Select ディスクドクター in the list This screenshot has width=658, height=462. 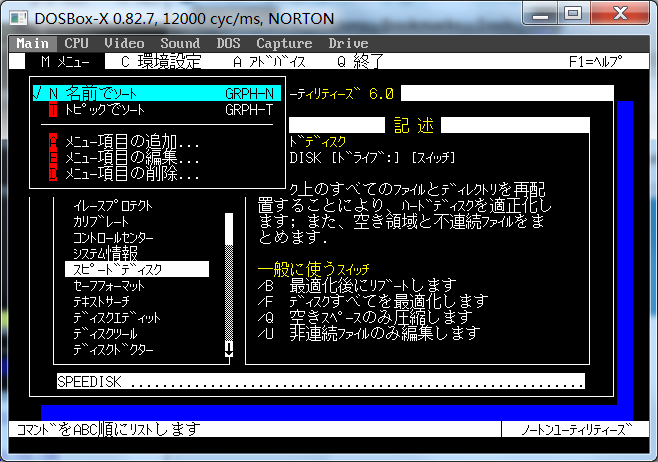[x=113, y=350]
